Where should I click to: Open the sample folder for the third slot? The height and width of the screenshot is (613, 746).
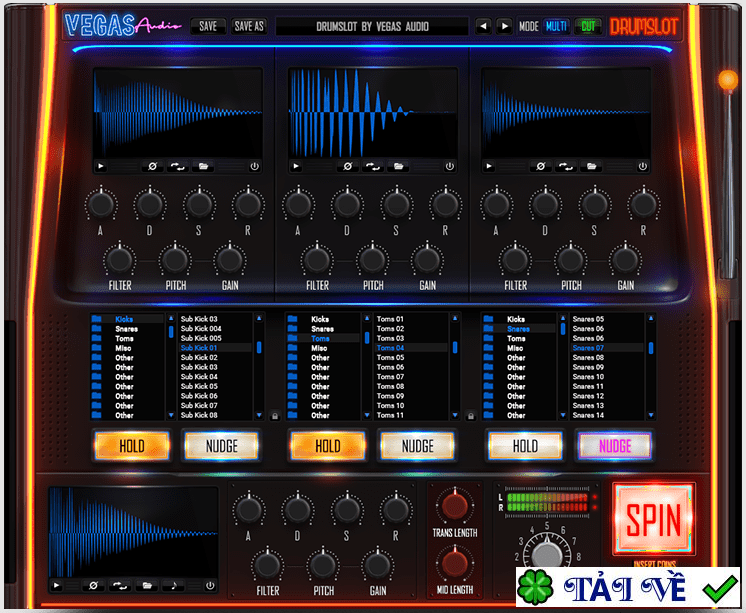pyautogui.click(x=592, y=167)
